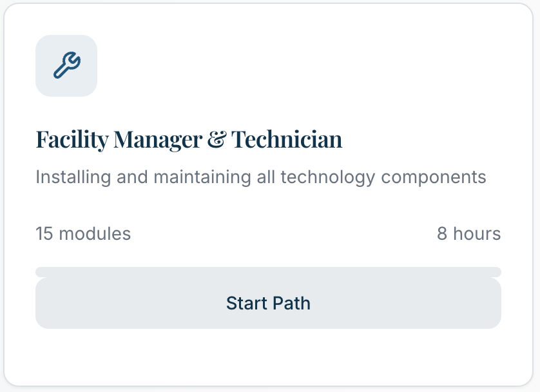Click the 15 modules label

[x=83, y=233]
